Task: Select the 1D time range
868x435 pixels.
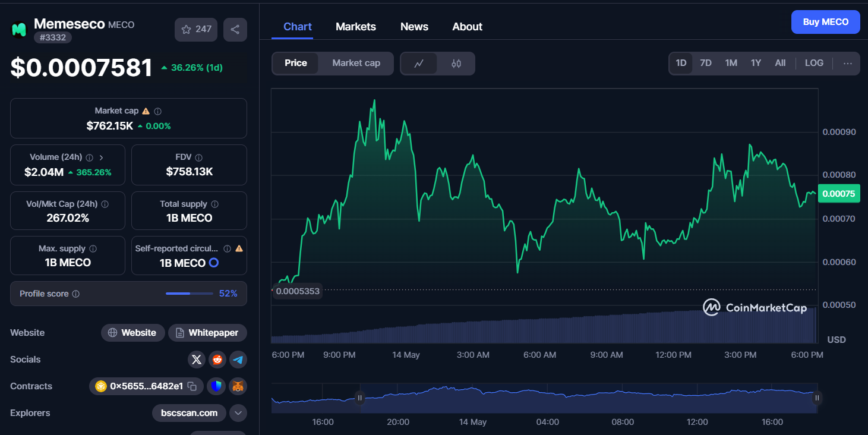Action: (x=681, y=63)
